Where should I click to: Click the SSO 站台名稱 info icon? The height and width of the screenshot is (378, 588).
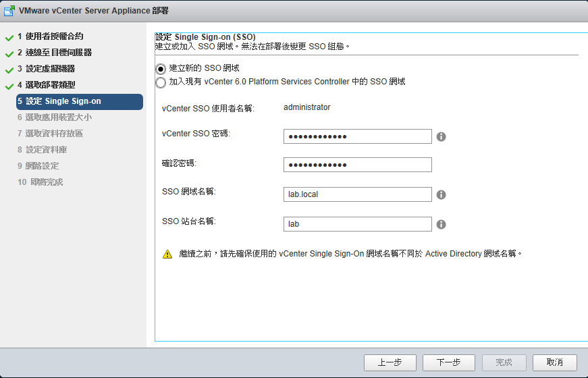[x=442, y=224]
